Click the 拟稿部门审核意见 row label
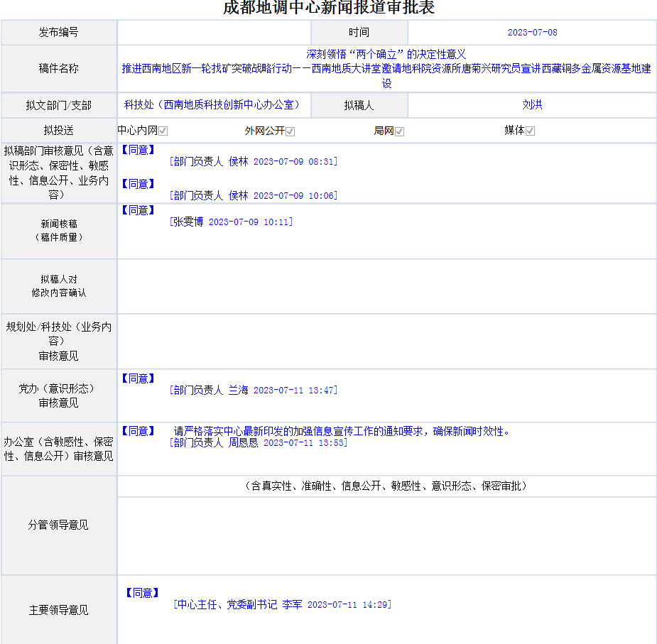Image resolution: width=657 pixels, height=644 pixels. pos(59,173)
